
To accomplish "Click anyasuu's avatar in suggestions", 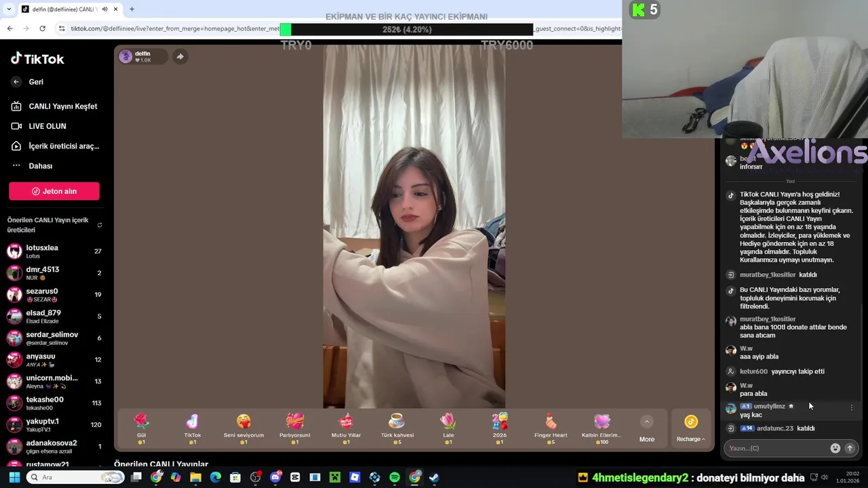I will (x=14, y=360).
